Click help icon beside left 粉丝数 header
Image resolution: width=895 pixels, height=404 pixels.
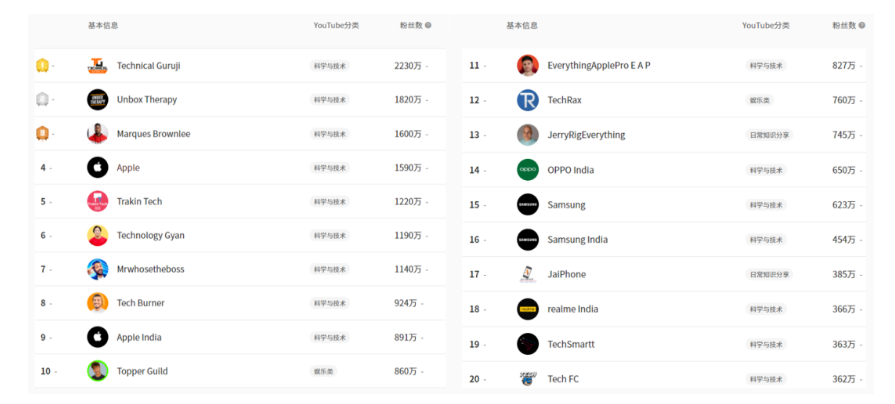coord(428,26)
